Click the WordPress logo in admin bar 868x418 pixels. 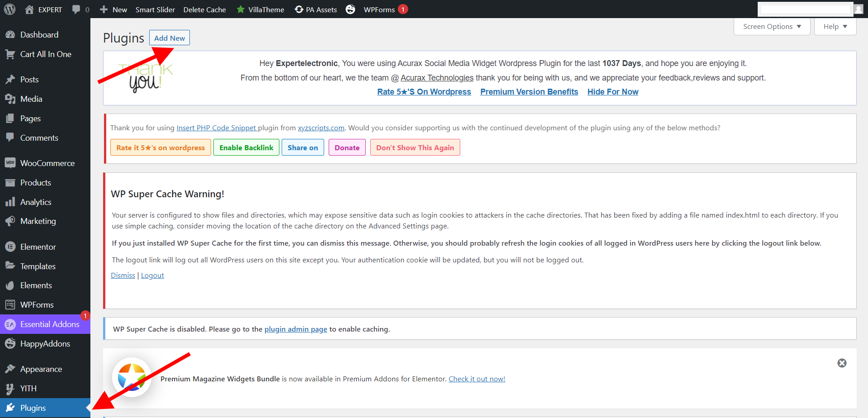(9, 9)
